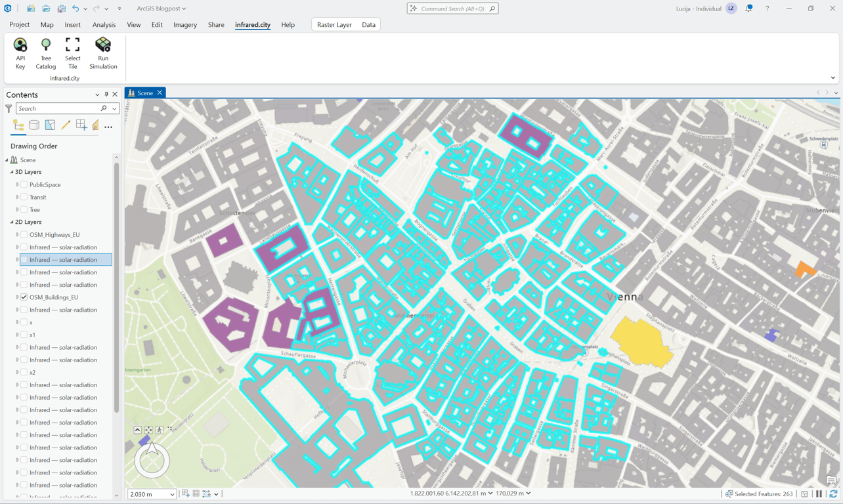Pin the Contents pane (auto-hide)
Image resolution: width=843 pixels, height=504 pixels.
(106, 94)
